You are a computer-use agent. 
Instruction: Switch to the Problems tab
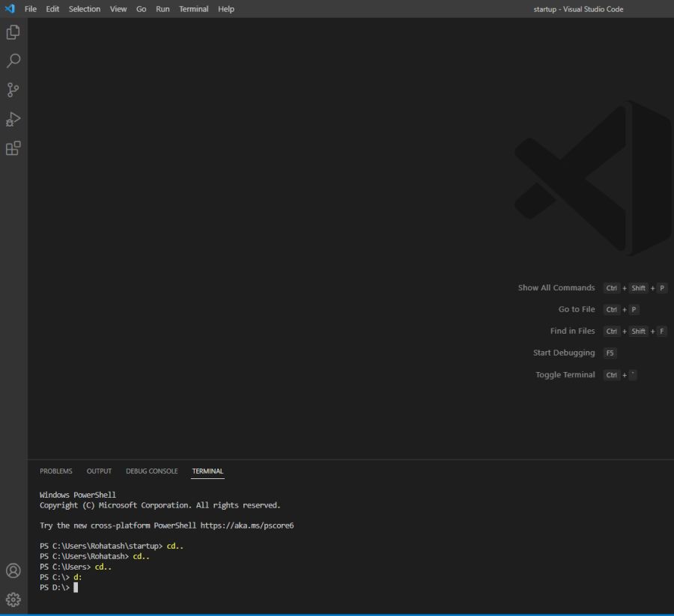tap(56, 472)
